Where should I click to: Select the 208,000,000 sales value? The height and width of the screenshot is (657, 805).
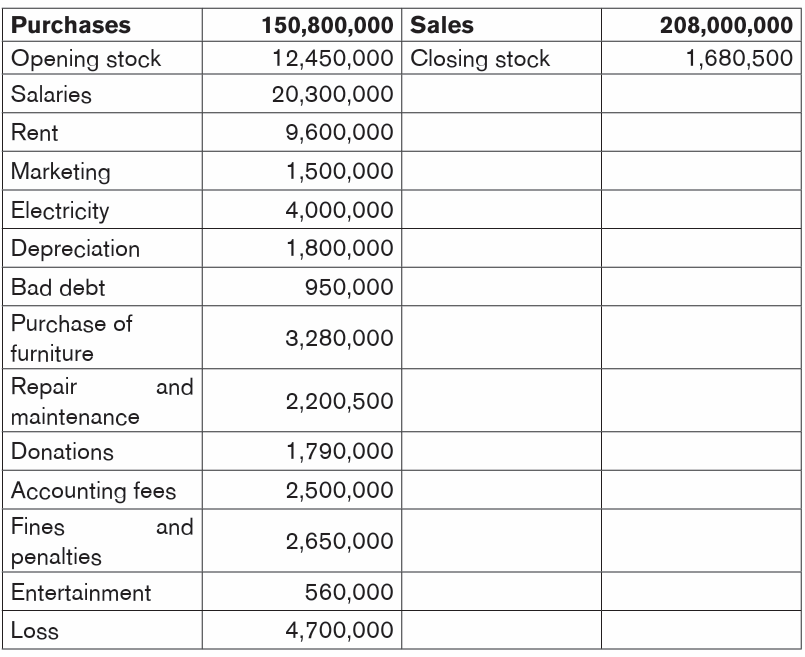coord(726,25)
